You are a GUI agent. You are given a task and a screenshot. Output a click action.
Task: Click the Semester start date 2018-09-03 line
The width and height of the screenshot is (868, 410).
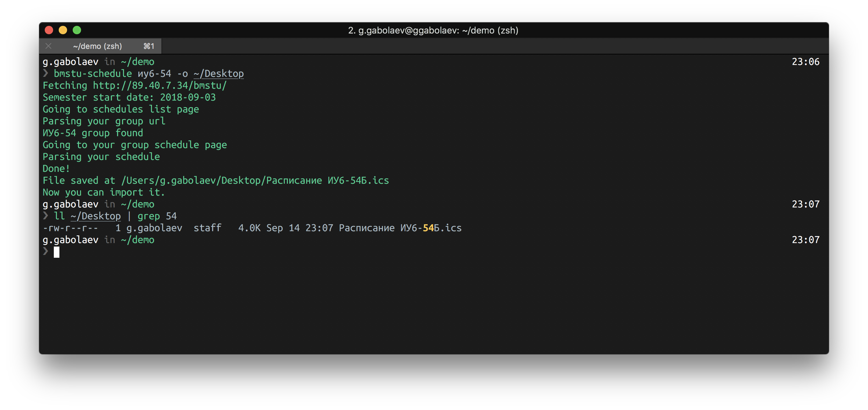click(129, 97)
